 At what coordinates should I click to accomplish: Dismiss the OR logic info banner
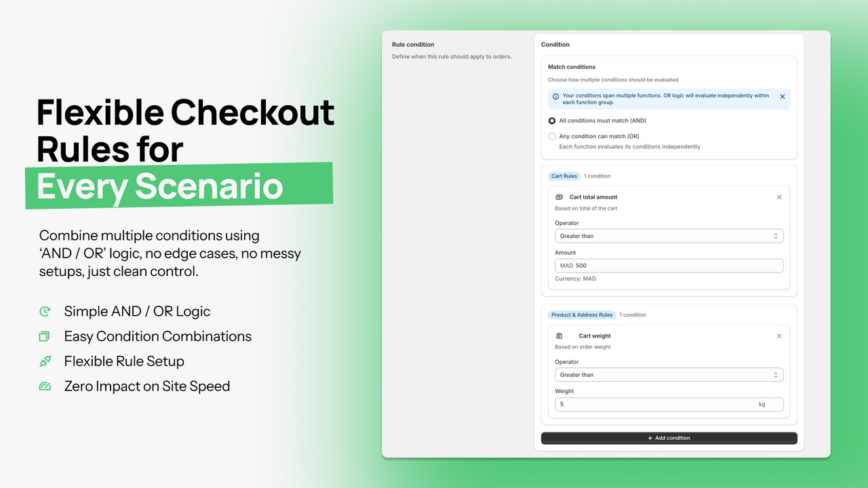782,97
